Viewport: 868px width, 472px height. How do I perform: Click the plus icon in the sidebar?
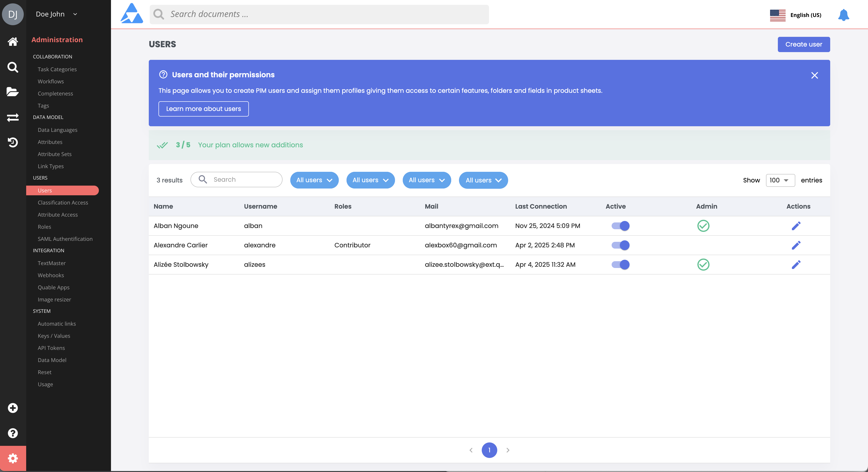(x=13, y=408)
